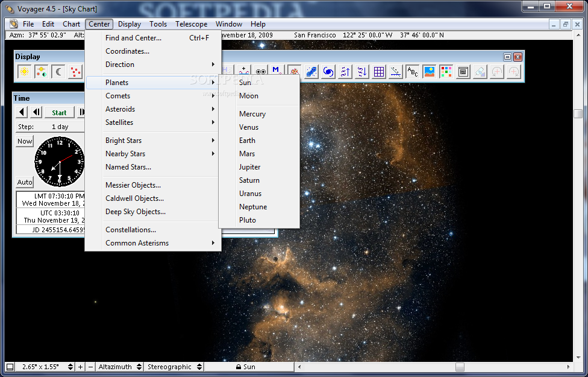Select Jupiter from Planets submenu

[x=259, y=167]
